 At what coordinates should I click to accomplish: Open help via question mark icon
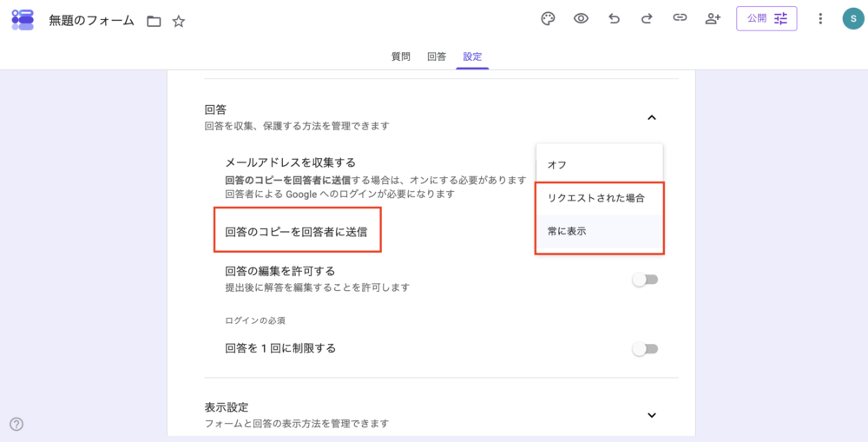tap(16, 425)
